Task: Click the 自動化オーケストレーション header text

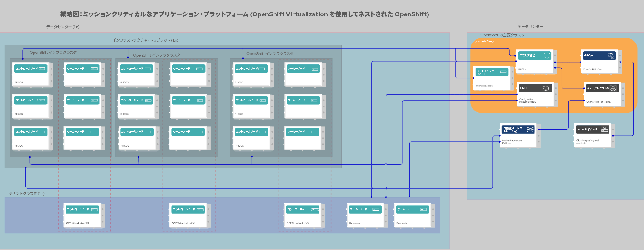Action: 513,130
